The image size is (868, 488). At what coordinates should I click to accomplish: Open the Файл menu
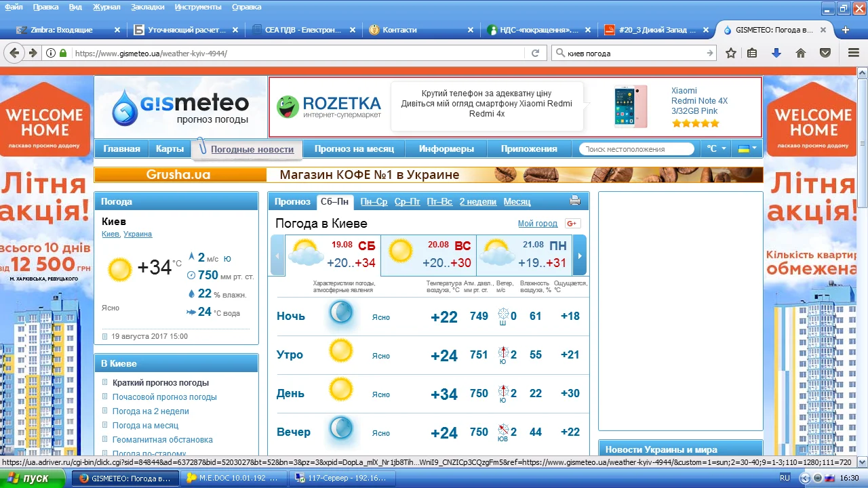14,7
